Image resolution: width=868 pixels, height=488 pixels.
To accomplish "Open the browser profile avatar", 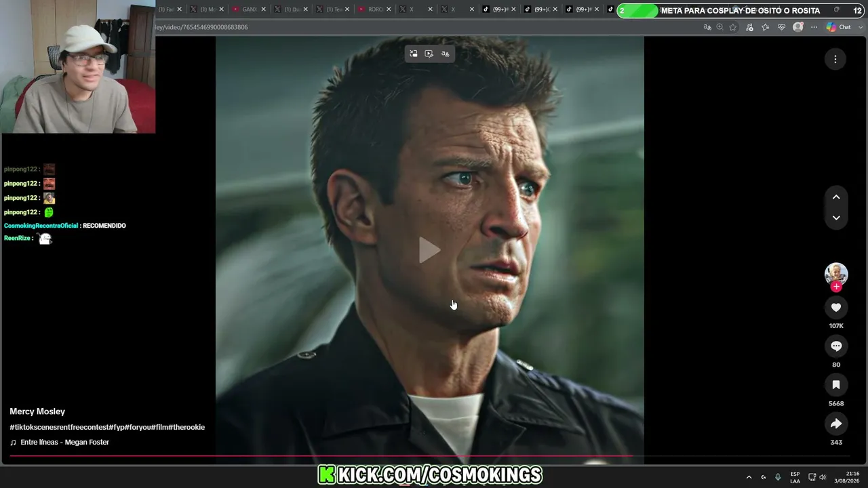I will click(798, 27).
